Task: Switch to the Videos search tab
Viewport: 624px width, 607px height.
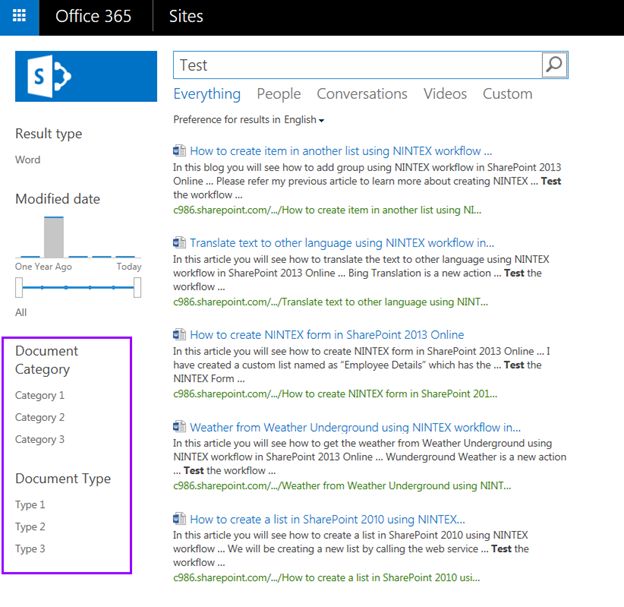Action: click(445, 94)
